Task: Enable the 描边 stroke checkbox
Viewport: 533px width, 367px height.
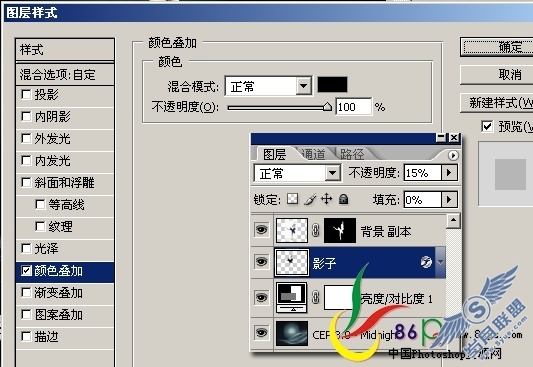Action: (26, 336)
